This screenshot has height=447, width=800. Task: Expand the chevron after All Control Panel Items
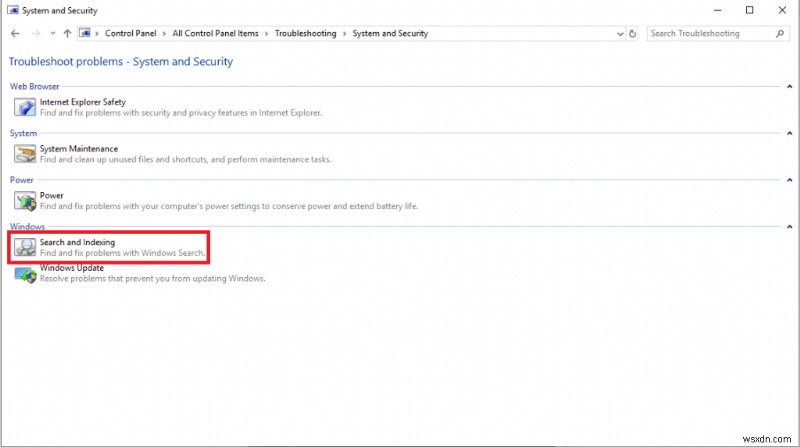[x=266, y=34]
